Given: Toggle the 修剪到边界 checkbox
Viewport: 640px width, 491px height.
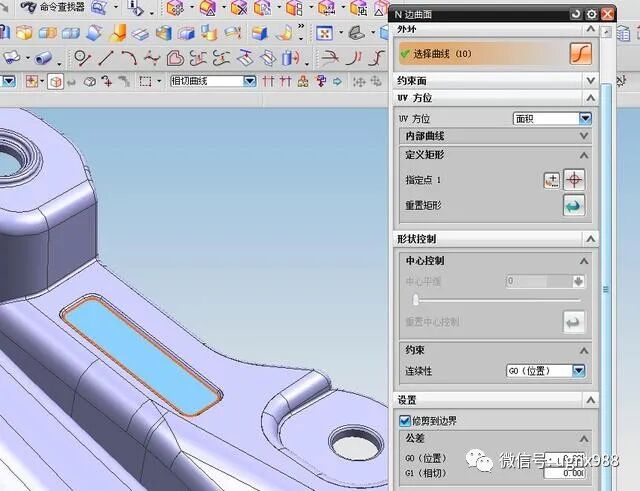Looking at the screenshot, I should (404, 421).
